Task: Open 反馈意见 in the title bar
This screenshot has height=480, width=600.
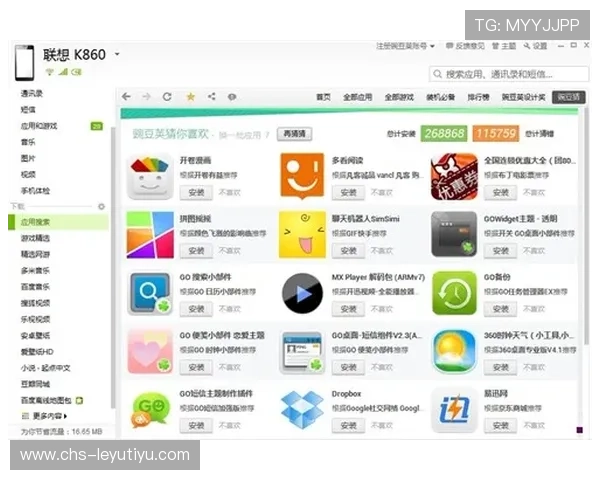Action: point(465,46)
